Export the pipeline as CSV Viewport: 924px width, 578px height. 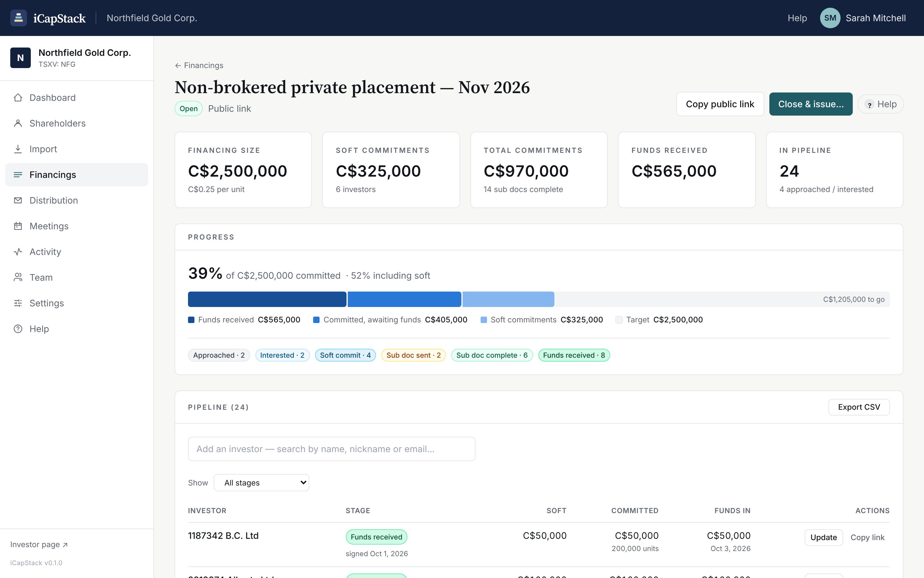[x=859, y=407]
